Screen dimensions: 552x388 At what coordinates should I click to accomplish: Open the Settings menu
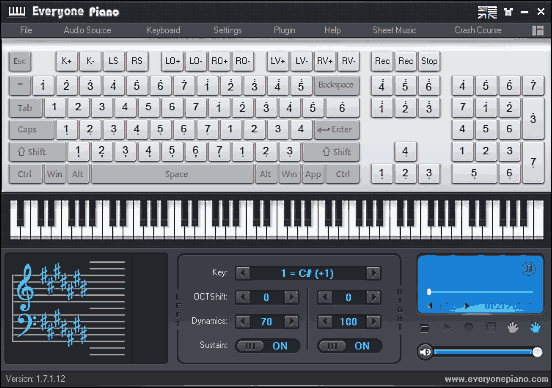[227, 30]
